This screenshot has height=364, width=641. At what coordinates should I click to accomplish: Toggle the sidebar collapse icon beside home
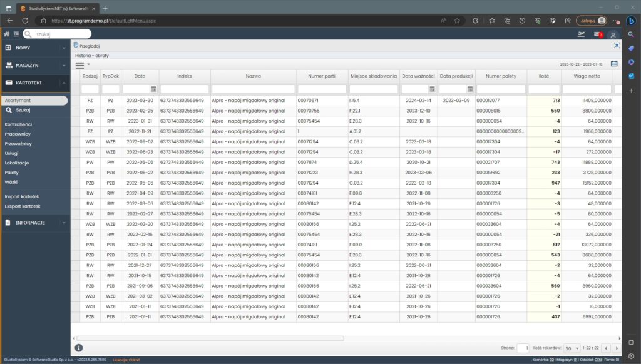(15, 34)
